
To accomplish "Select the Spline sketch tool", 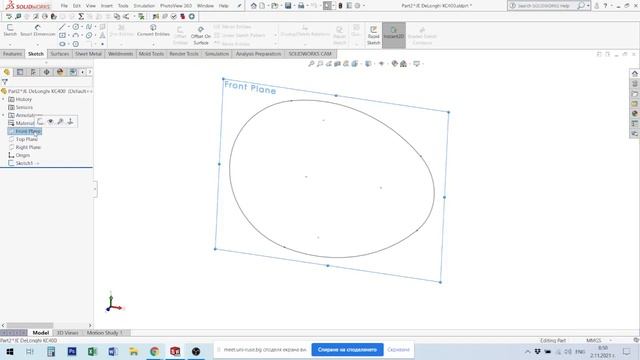I will [89, 27].
